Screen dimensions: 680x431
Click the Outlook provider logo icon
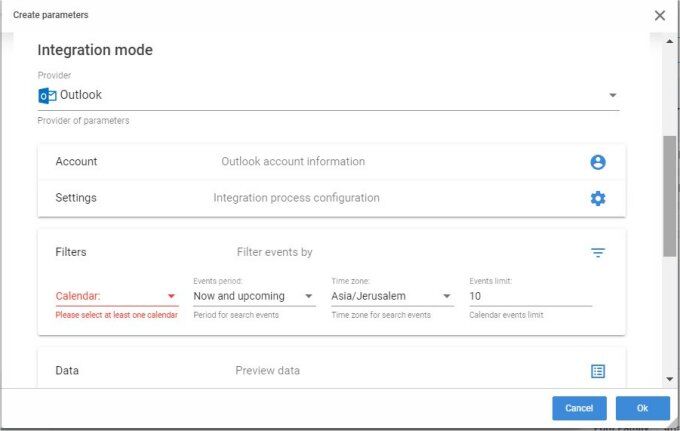click(x=46, y=96)
